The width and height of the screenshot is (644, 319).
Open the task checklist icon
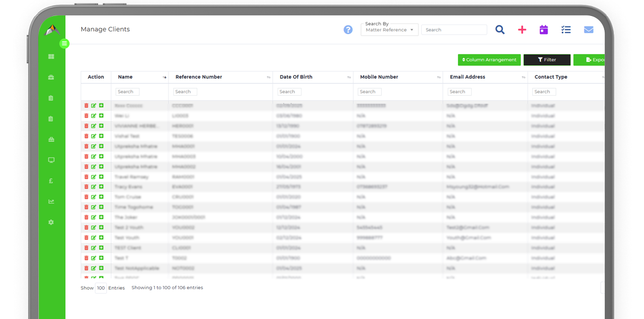tap(566, 30)
